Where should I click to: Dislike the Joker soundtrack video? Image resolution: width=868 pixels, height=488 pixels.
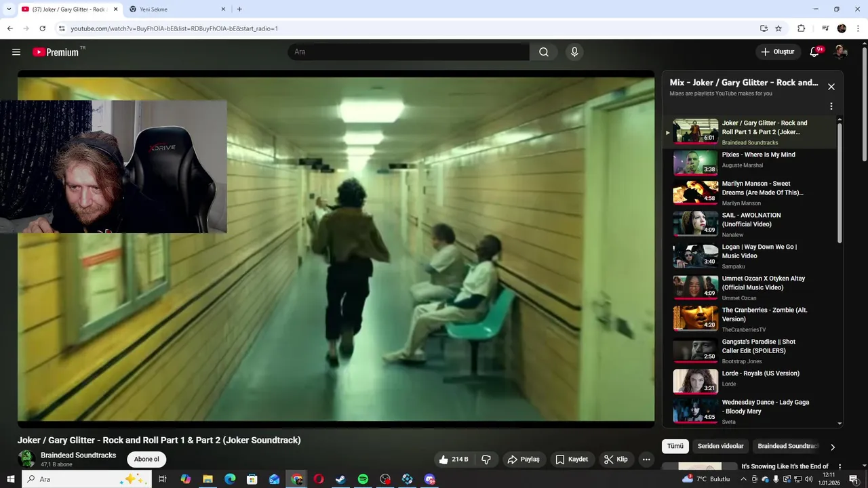pyautogui.click(x=486, y=460)
